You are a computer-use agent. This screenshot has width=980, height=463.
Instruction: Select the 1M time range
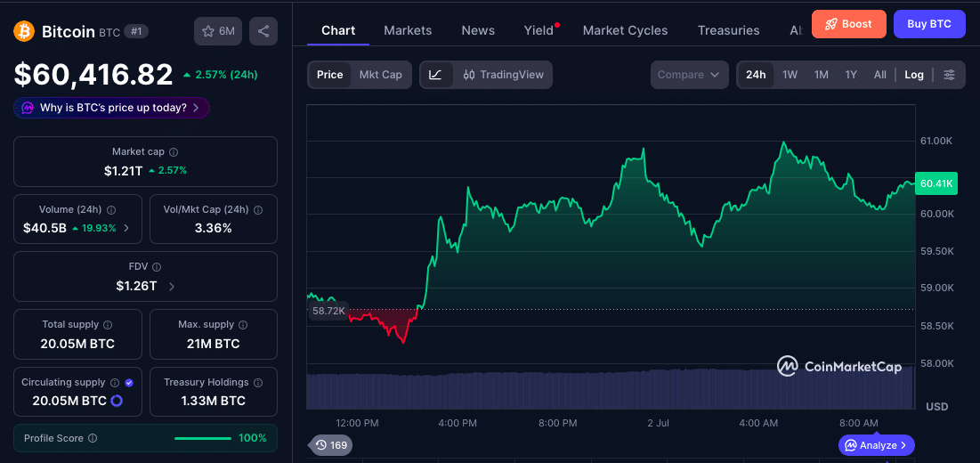coord(822,75)
